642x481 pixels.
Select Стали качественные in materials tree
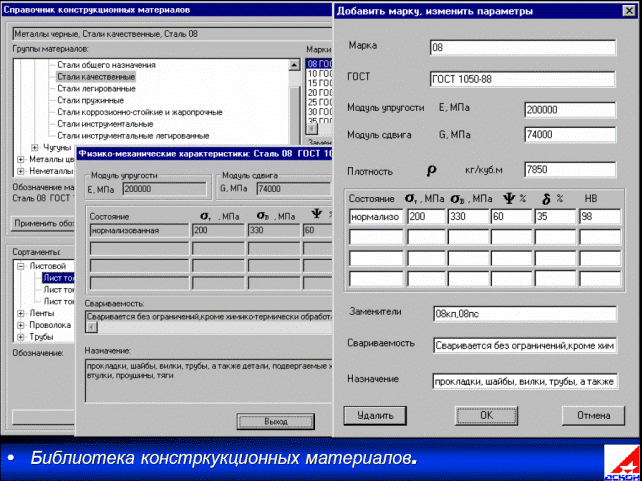click(96, 77)
